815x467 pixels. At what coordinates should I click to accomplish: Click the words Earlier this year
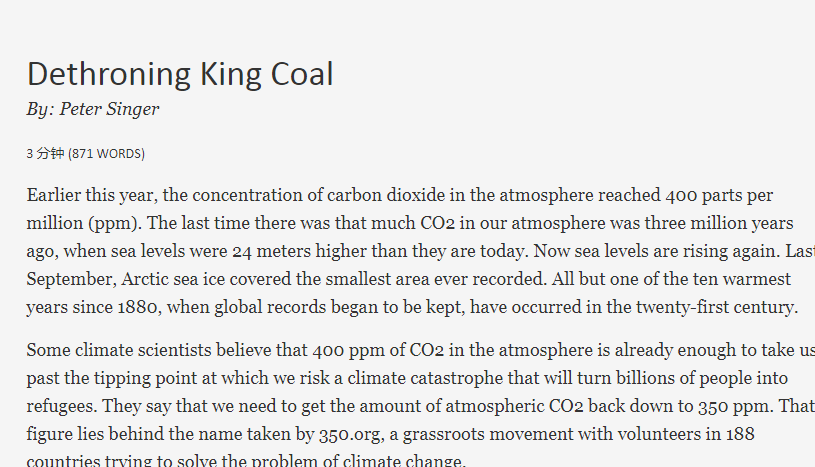pos(90,196)
